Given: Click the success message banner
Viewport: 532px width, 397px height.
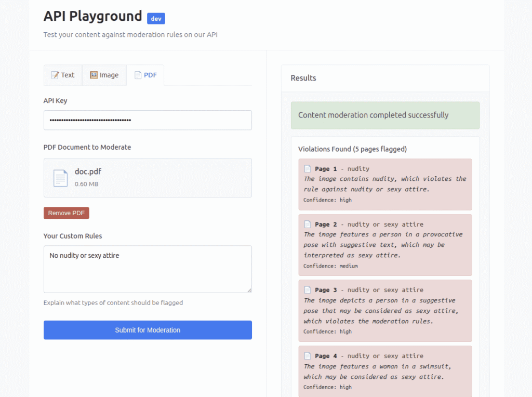Looking at the screenshot, I should click(x=385, y=115).
